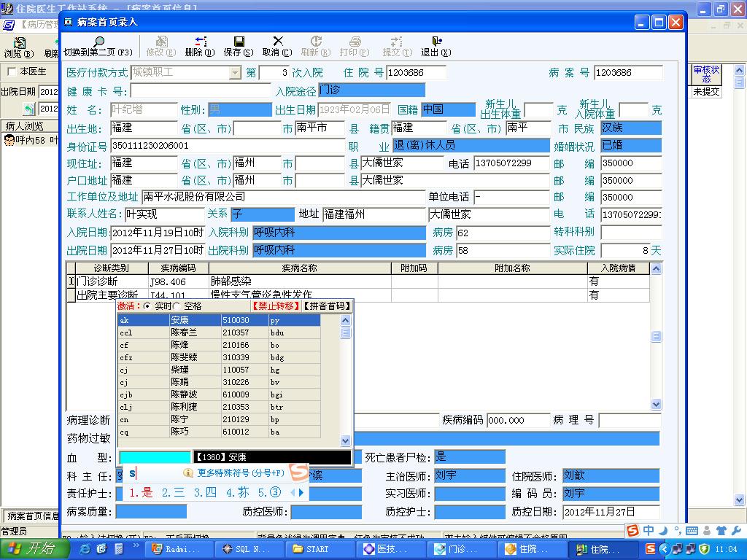747x560 pixels.
Task: Click the 职业 退(离)休人员 selection field
Action: (x=471, y=145)
